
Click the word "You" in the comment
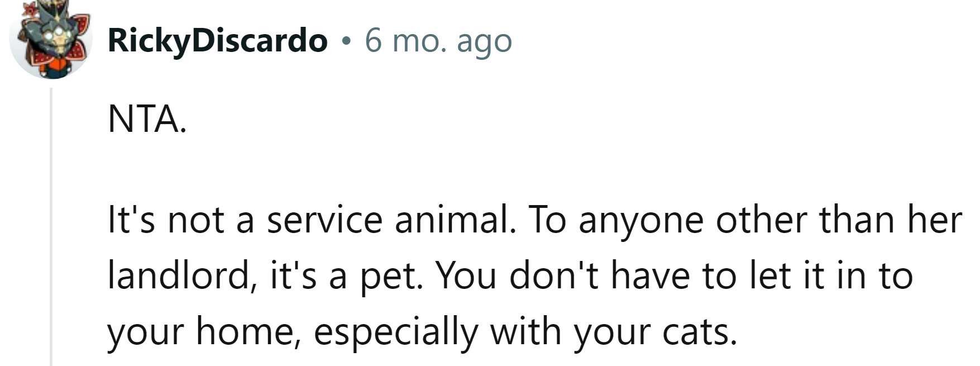pyautogui.click(x=466, y=275)
